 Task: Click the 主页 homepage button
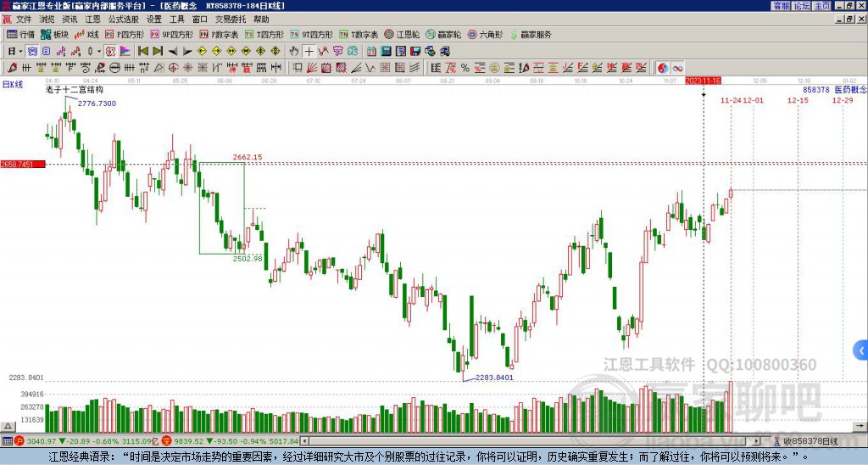(x=822, y=6)
